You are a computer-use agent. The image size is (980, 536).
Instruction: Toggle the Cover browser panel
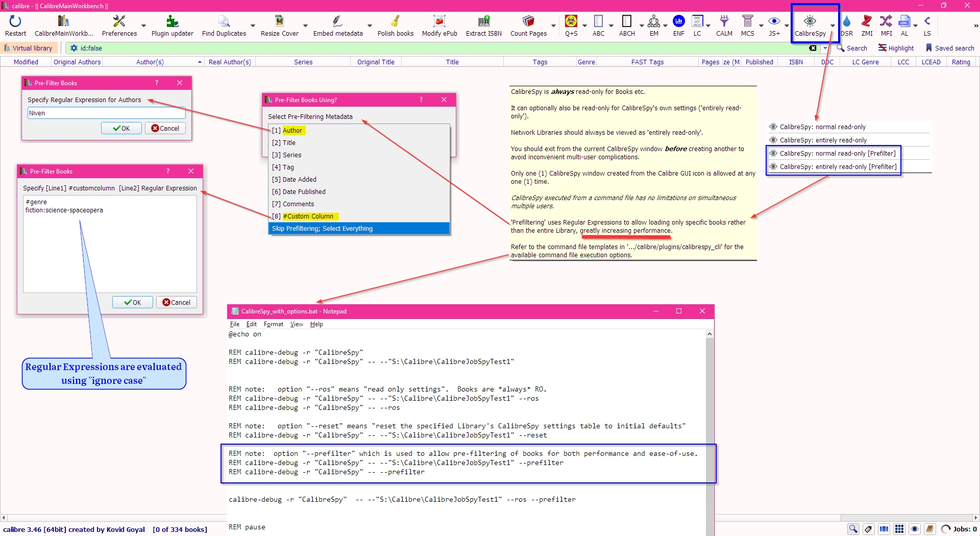tap(884, 529)
